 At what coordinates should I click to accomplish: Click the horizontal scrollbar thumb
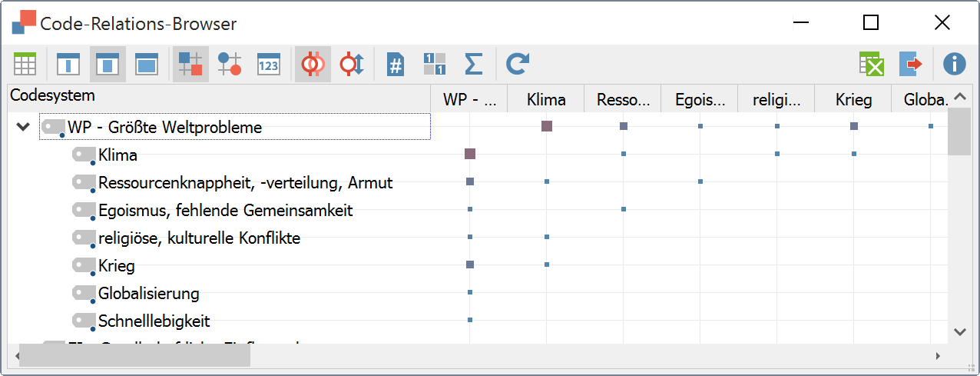coord(134,356)
